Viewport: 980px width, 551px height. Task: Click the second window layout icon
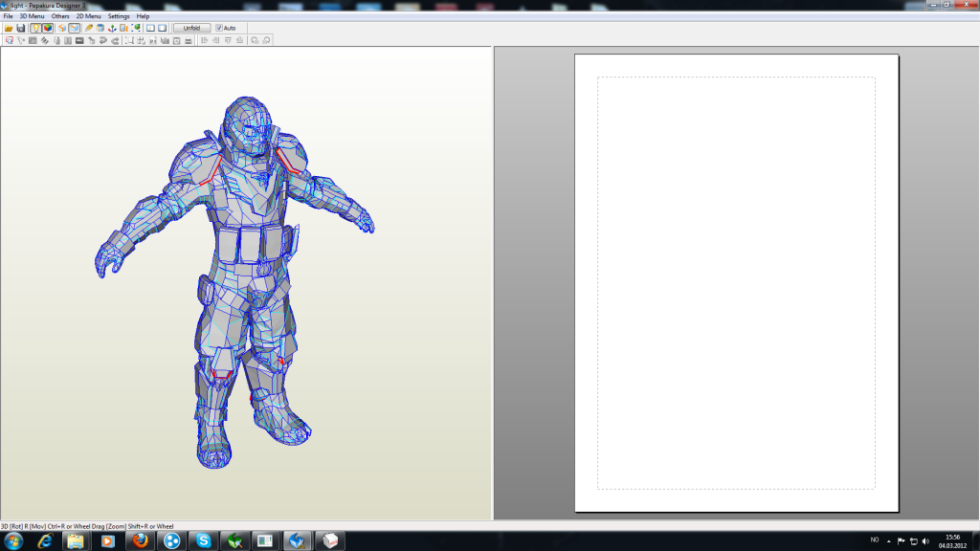(163, 28)
